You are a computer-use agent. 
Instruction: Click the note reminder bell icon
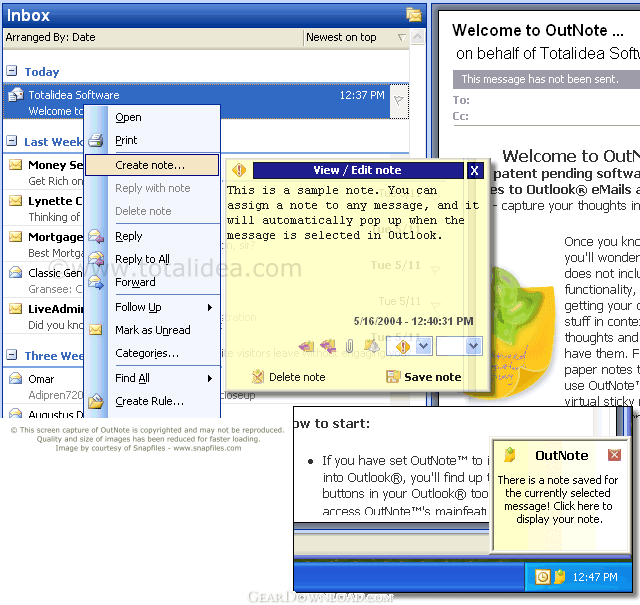click(372, 346)
